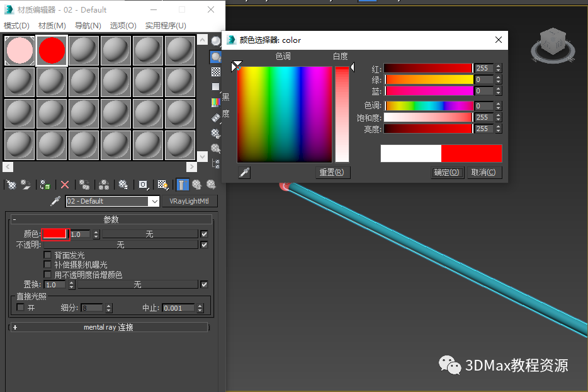Open the 实用程序(U) menu
Screen dimensions: 588x392
(166, 26)
